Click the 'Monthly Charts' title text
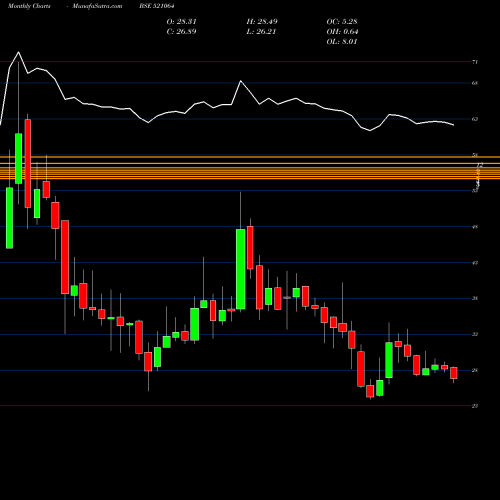The width and height of the screenshot is (500, 500). tap(29, 6)
